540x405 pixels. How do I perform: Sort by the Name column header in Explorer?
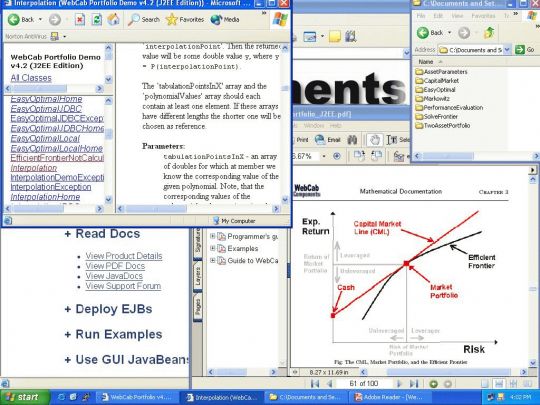click(426, 62)
